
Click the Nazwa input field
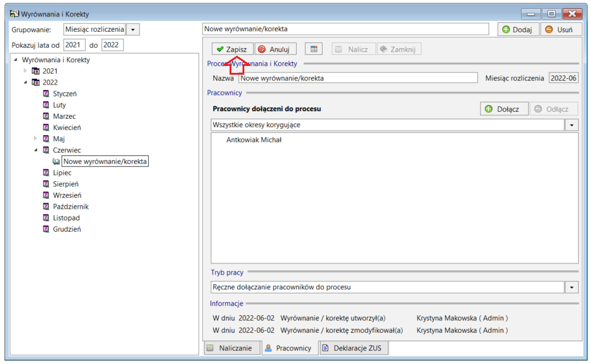(358, 78)
